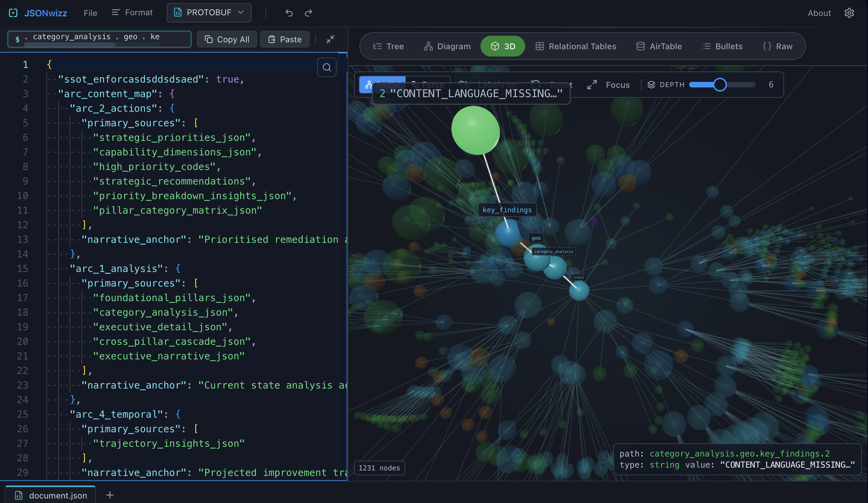Add a new document tab with plus

tap(110, 495)
